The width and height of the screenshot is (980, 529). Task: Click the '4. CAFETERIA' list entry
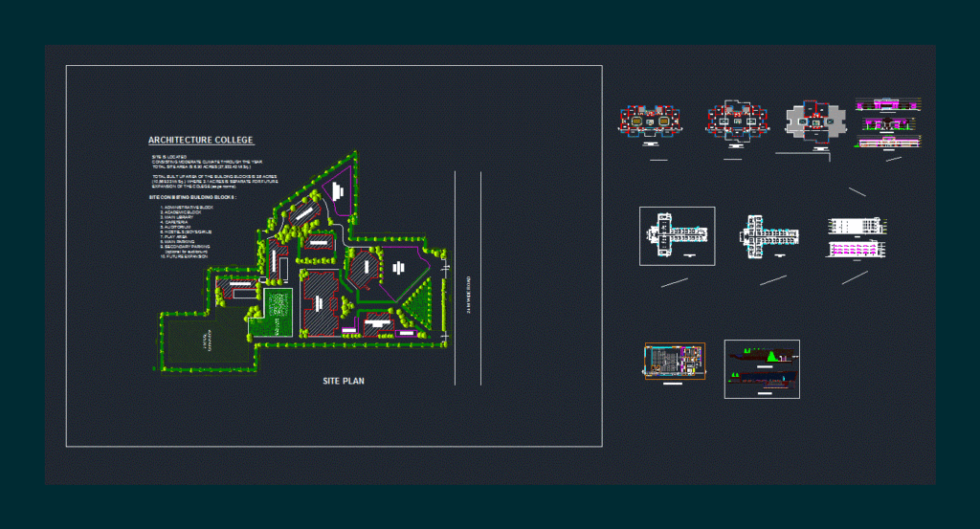pyautogui.click(x=174, y=222)
